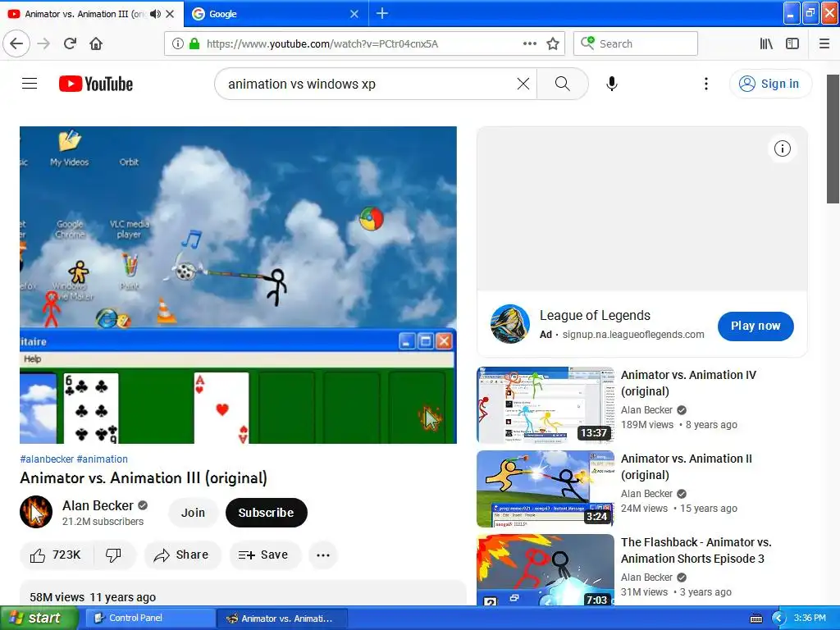Click the video player
The image size is (840, 630).
click(239, 285)
